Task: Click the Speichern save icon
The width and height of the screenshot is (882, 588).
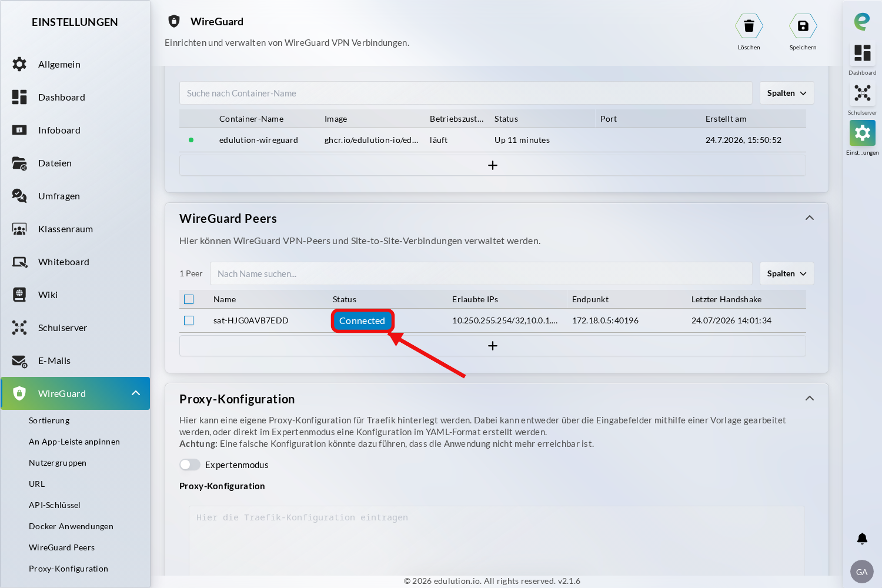Action: pyautogui.click(x=803, y=26)
